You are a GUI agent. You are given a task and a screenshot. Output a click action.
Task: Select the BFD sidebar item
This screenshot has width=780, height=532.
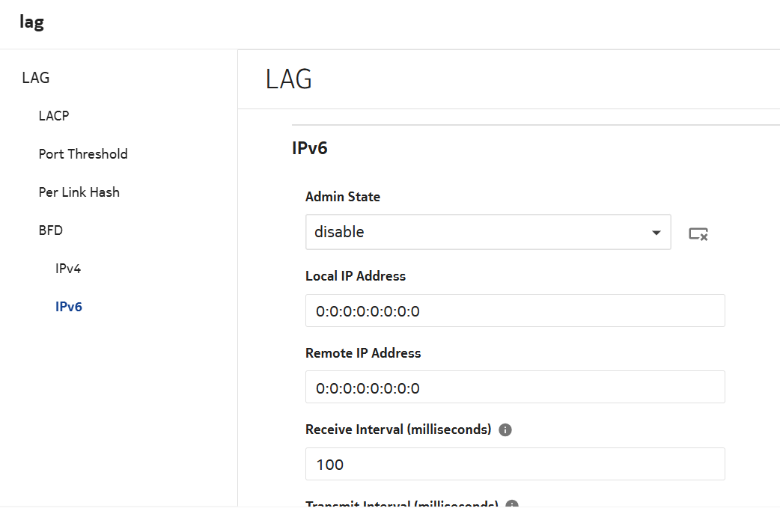(x=51, y=230)
